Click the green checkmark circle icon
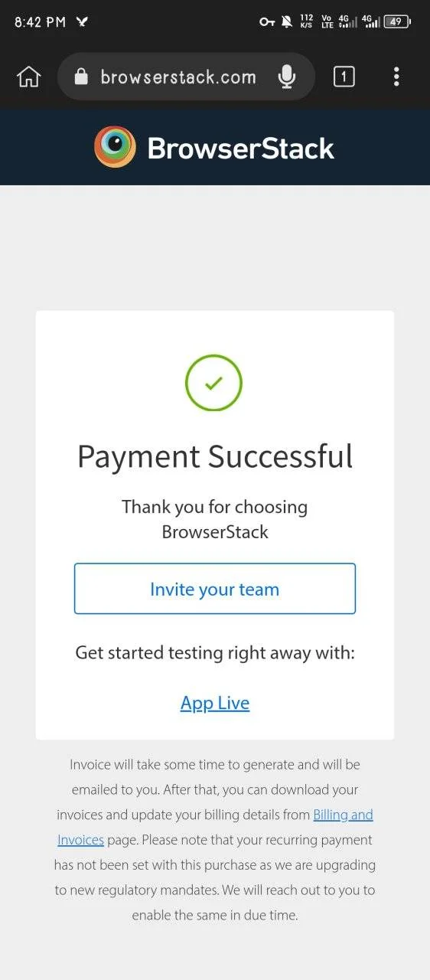430x980 pixels. pos(213,383)
